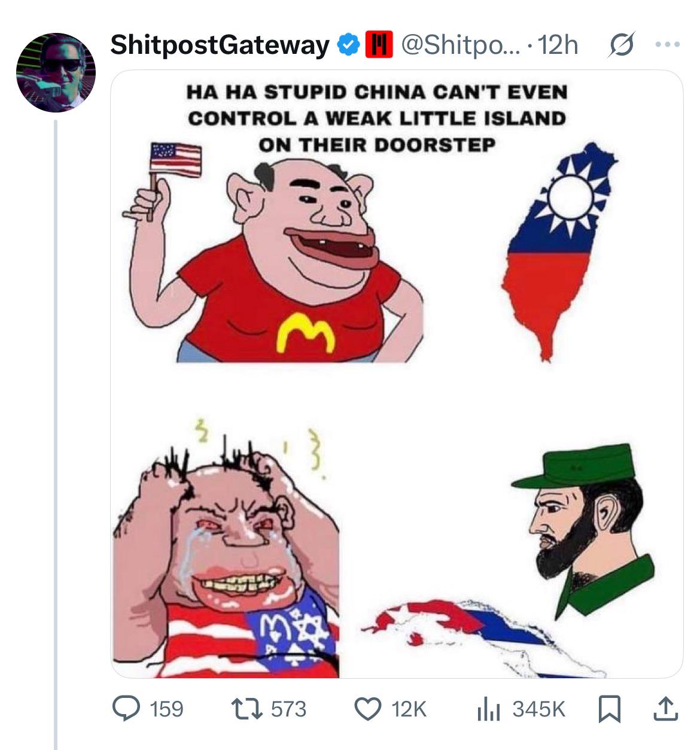Screen dimensions: 700x750
Task: Click the ShitpostGateway display name
Action: point(220,44)
